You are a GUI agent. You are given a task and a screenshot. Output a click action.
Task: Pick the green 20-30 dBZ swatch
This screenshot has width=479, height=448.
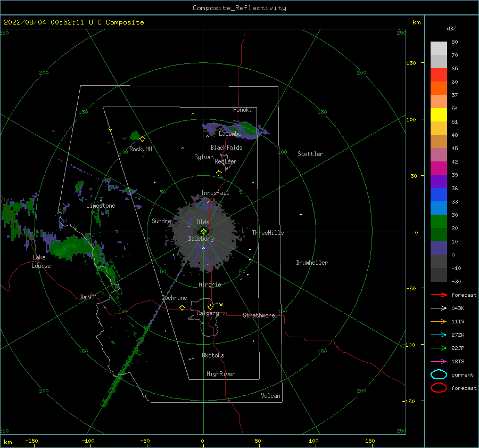[439, 222]
